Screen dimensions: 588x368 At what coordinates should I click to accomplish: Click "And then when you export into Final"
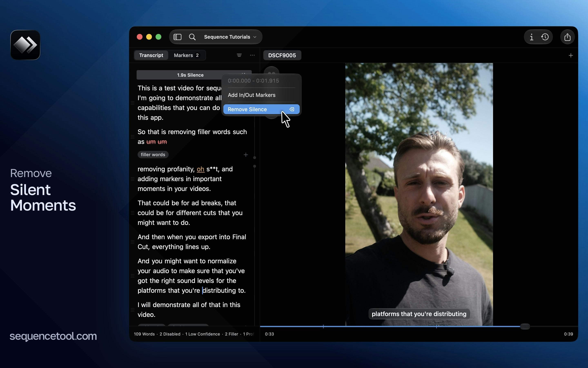pos(192,237)
